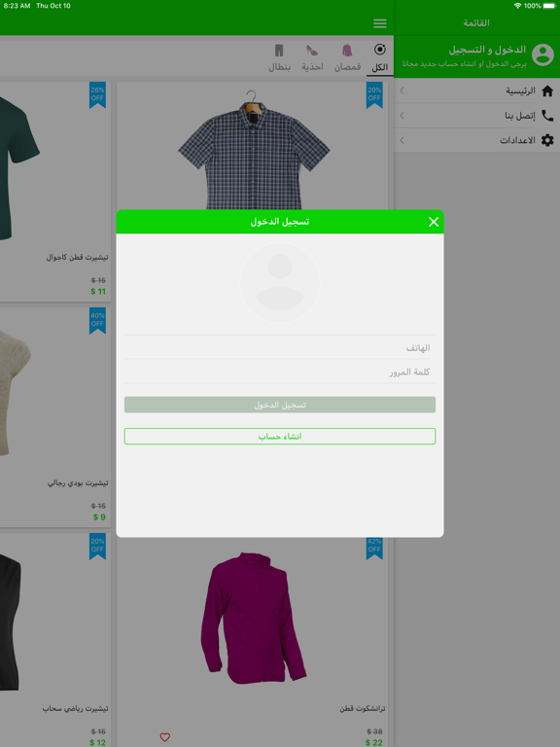This screenshot has height=747, width=560.
Task: Select the قمصان shirt category icon
Action: pos(347,50)
